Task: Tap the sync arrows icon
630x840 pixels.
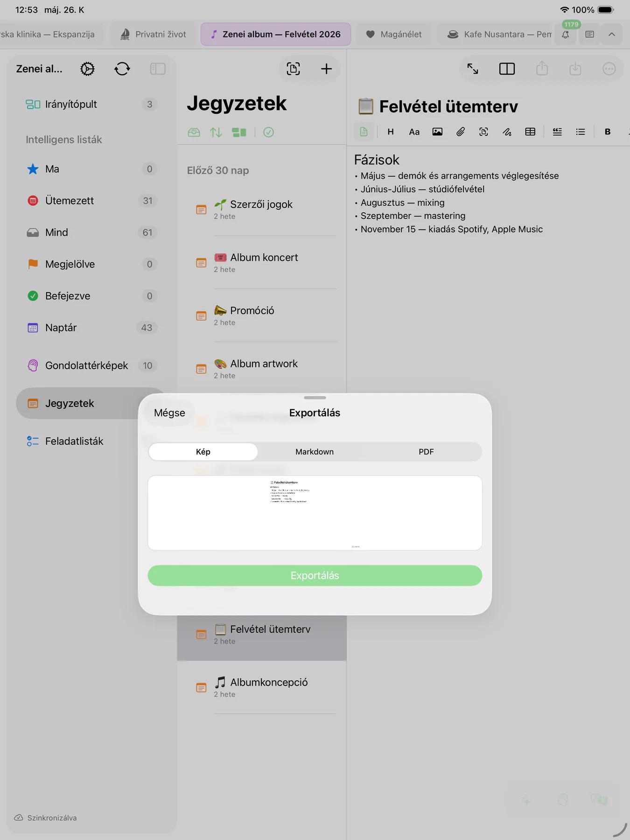Action: pyautogui.click(x=122, y=69)
